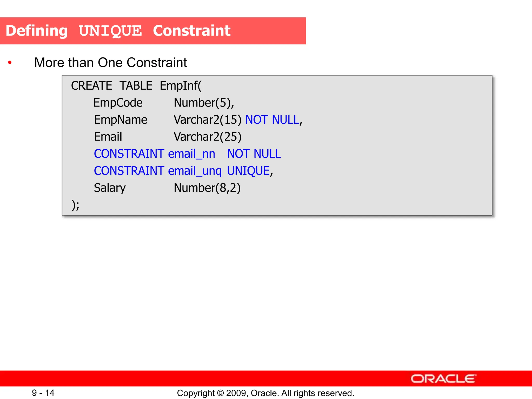Click the closing ');' of the statement
This screenshot has width=532, height=399.
[75, 205]
